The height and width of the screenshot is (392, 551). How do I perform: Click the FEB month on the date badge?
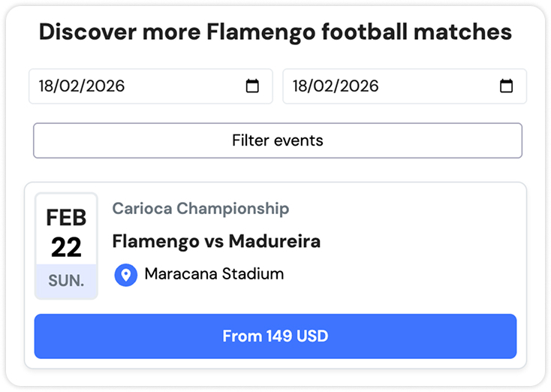point(66,218)
